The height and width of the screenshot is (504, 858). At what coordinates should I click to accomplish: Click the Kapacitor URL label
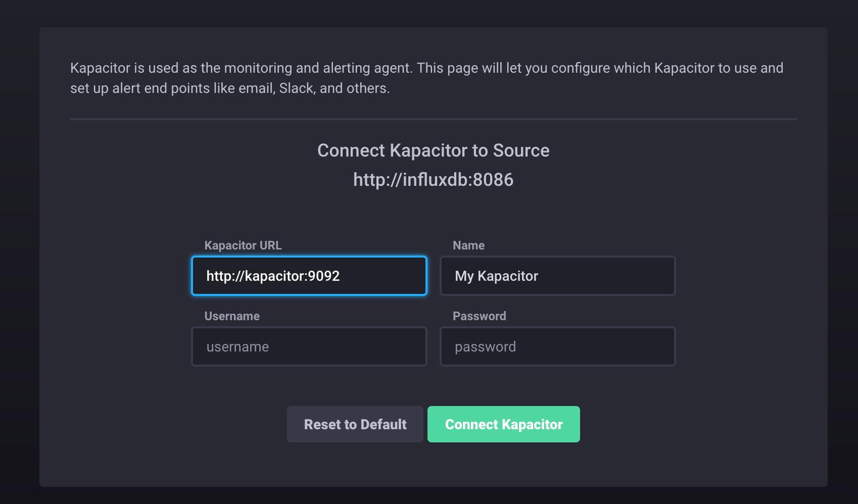[243, 245]
